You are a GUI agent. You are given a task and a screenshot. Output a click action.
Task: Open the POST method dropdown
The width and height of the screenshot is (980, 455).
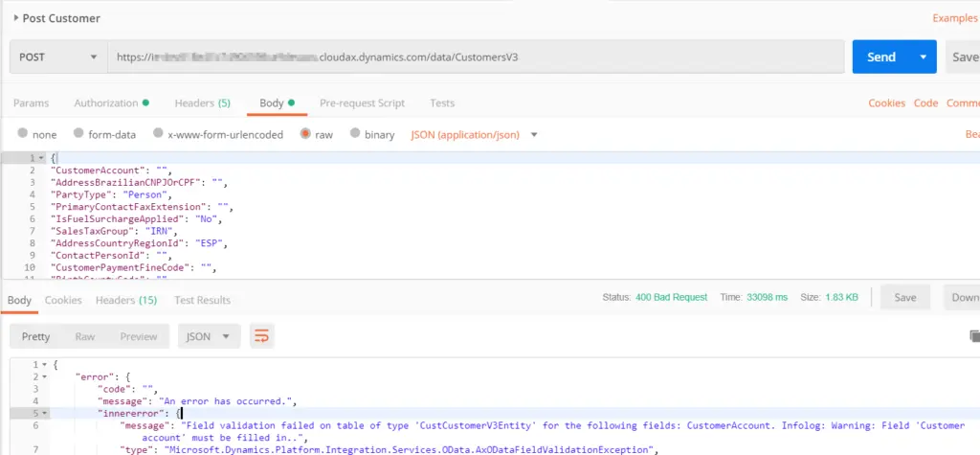coord(58,57)
